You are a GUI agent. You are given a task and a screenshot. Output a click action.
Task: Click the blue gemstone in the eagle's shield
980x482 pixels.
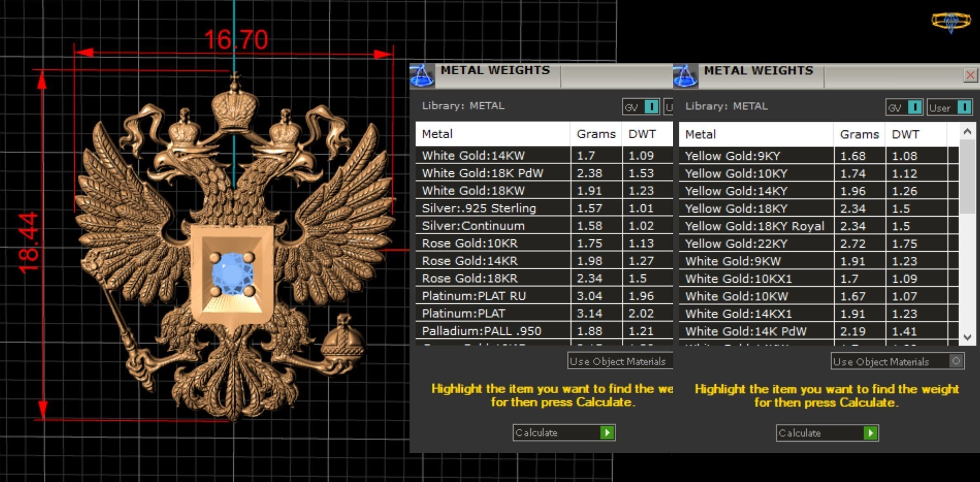pos(232,274)
